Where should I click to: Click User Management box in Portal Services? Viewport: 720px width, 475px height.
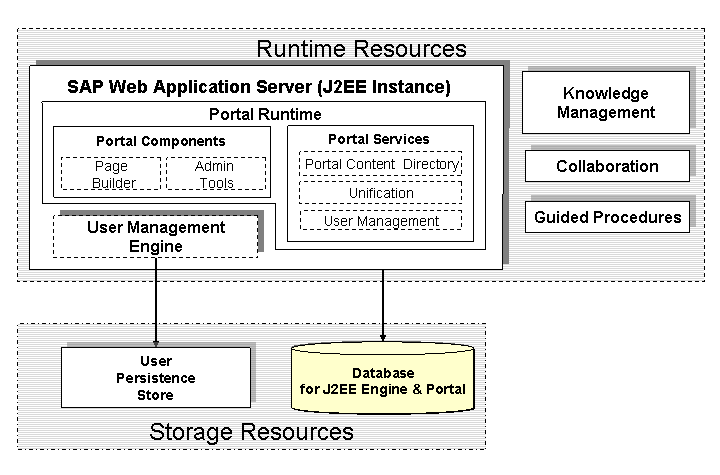(x=381, y=221)
